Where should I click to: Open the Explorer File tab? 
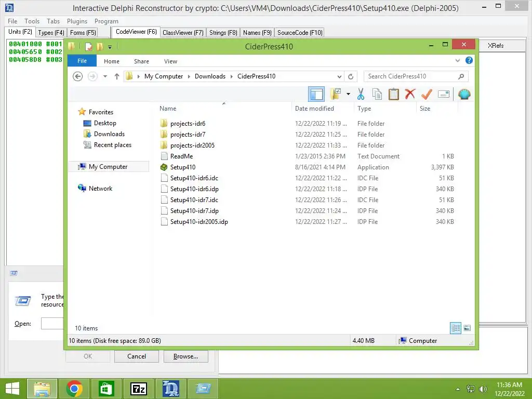point(82,61)
